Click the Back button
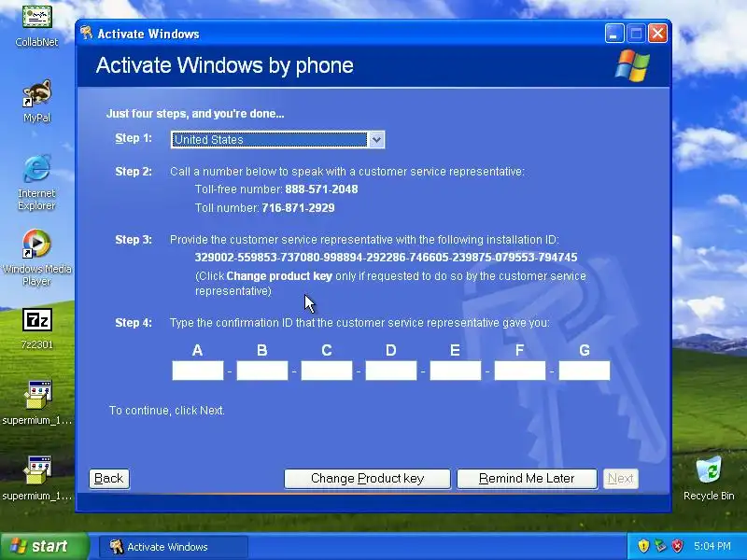The height and width of the screenshot is (560, 747). point(109,479)
